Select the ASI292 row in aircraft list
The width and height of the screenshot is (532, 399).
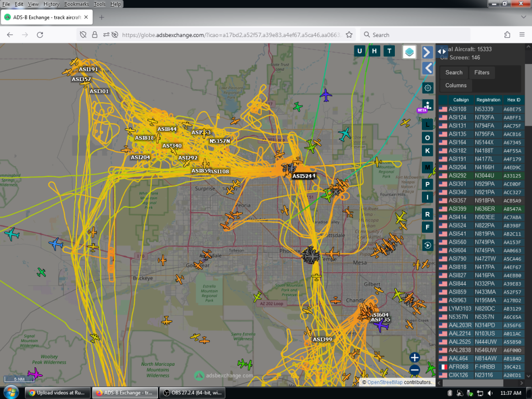482,176
